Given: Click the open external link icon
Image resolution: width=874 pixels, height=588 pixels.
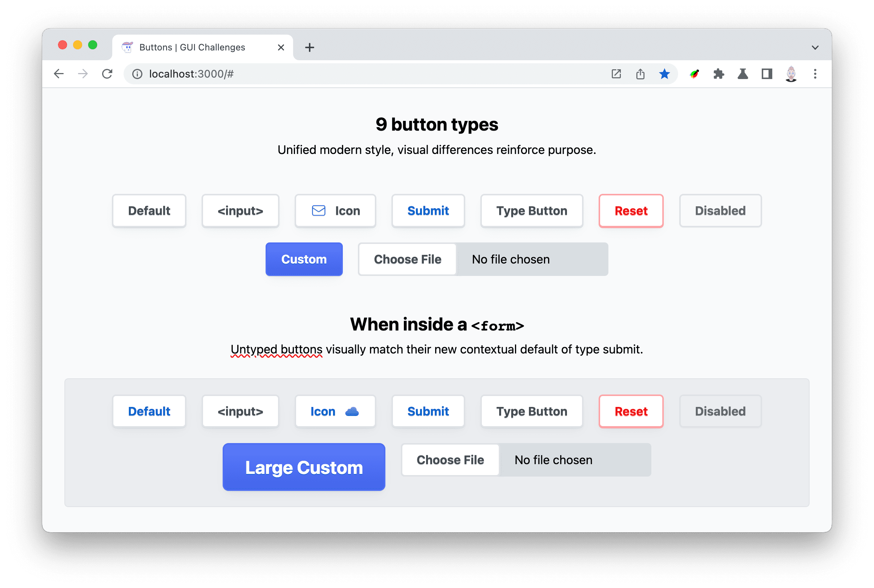Looking at the screenshot, I should 615,73.
